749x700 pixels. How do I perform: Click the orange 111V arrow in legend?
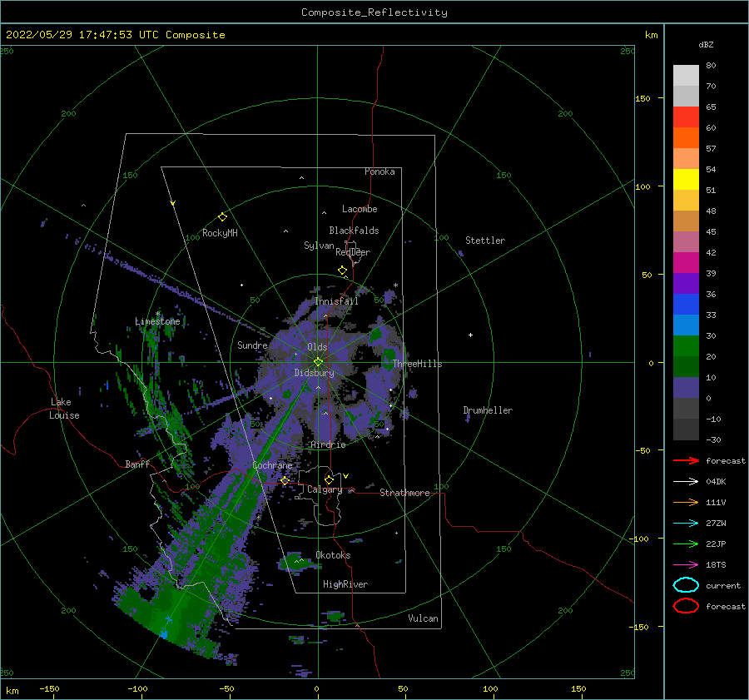click(x=686, y=502)
